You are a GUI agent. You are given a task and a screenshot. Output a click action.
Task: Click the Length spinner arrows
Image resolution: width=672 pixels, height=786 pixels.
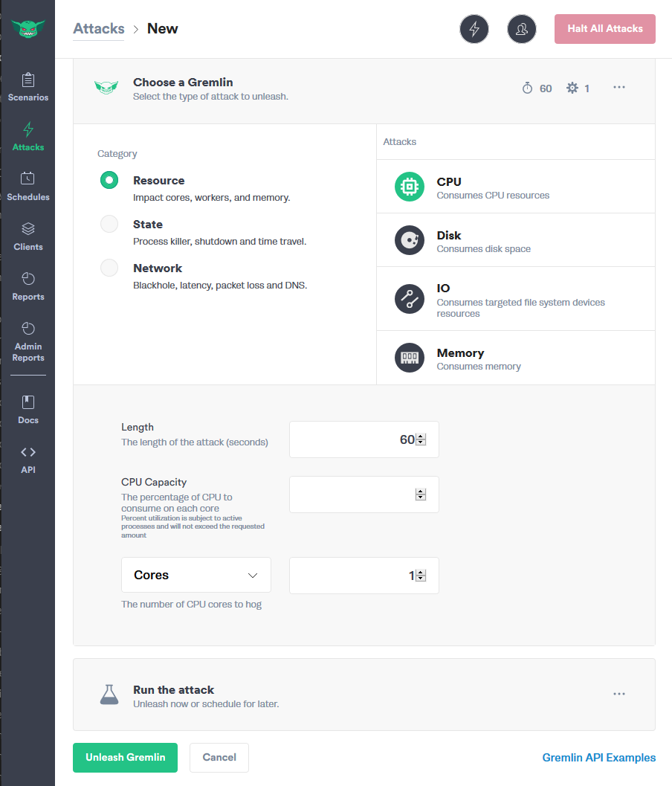tap(421, 439)
